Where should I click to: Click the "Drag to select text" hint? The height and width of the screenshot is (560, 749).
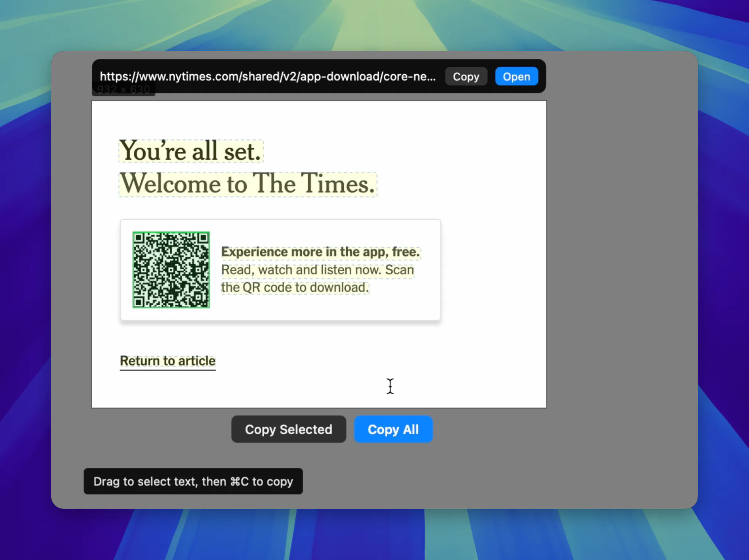[x=193, y=481]
